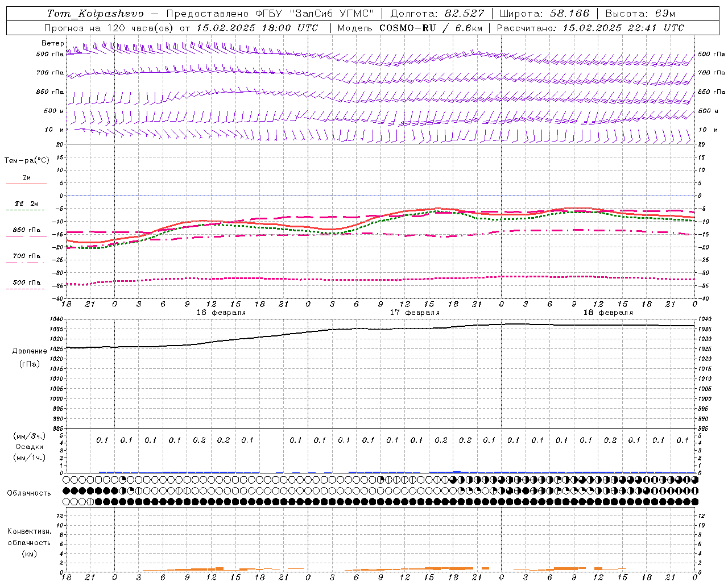This screenshot has height=582, width=728.
Task: Click the '(мм/3ч.)' precipitation unit label
Action: tap(30, 436)
